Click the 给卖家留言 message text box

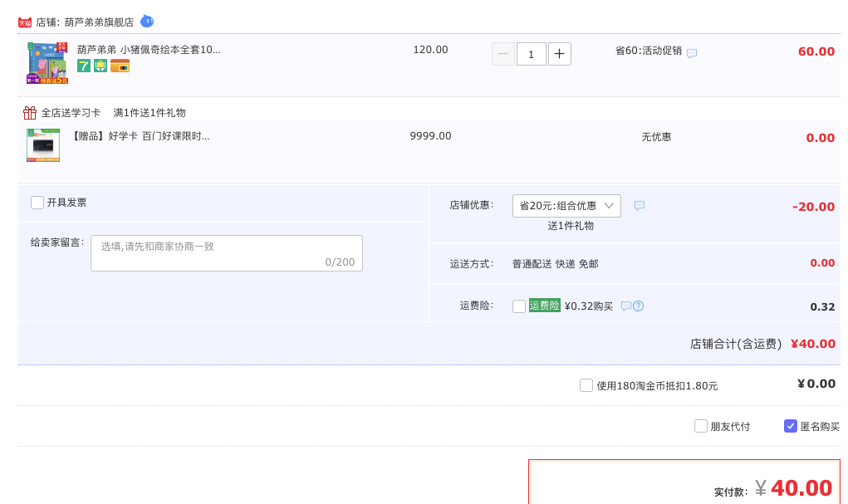point(227,253)
